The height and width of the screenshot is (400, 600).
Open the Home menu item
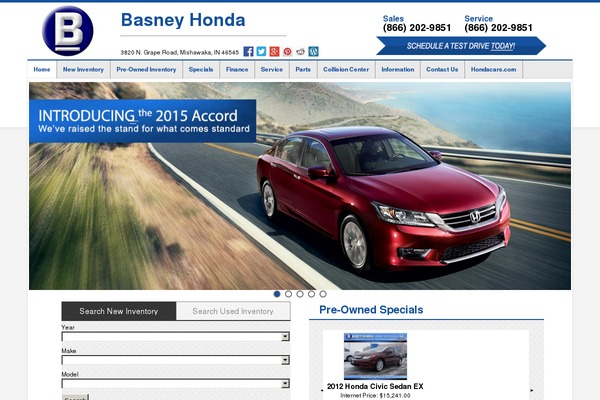pyautogui.click(x=42, y=70)
